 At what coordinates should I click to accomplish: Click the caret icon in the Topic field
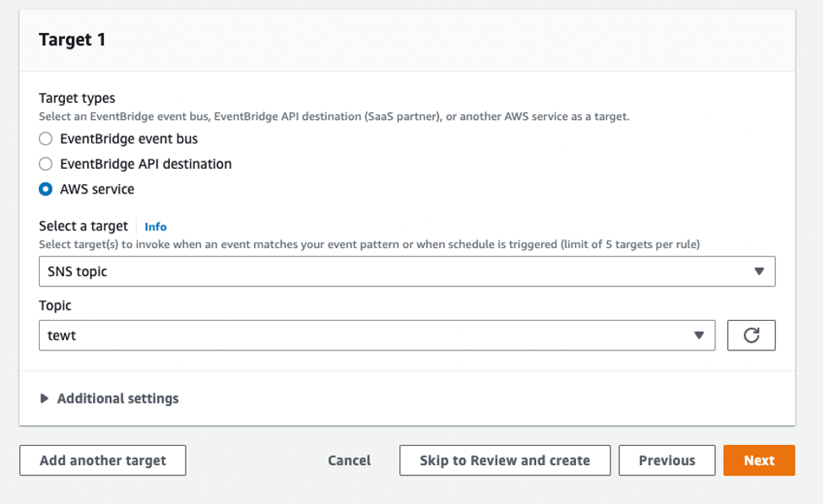pos(698,335)
